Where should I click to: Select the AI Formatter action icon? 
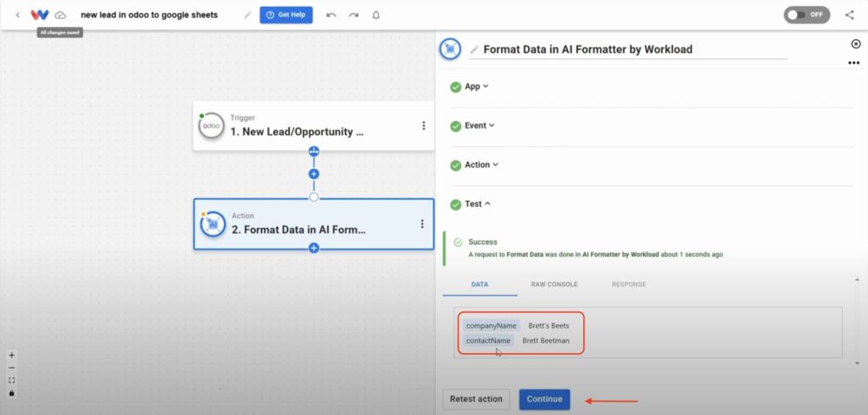pyautogui.click(x=213, y=224)
